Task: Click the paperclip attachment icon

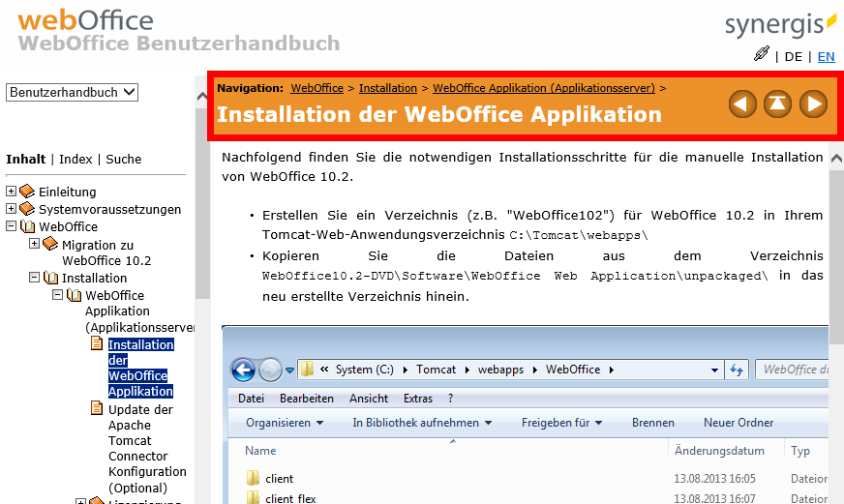Action: pyautogui.click(x=761, y=54)
